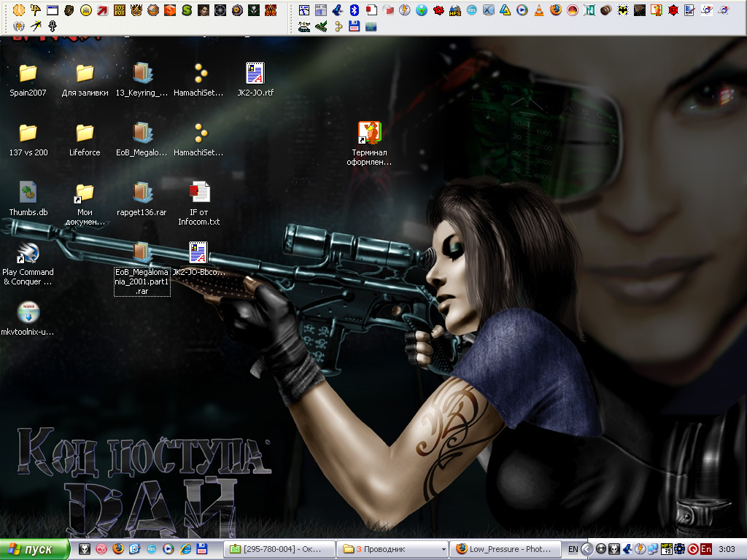Click the 3:03 clock in the tray
This screenshot has width=747, height=560.
727,549
